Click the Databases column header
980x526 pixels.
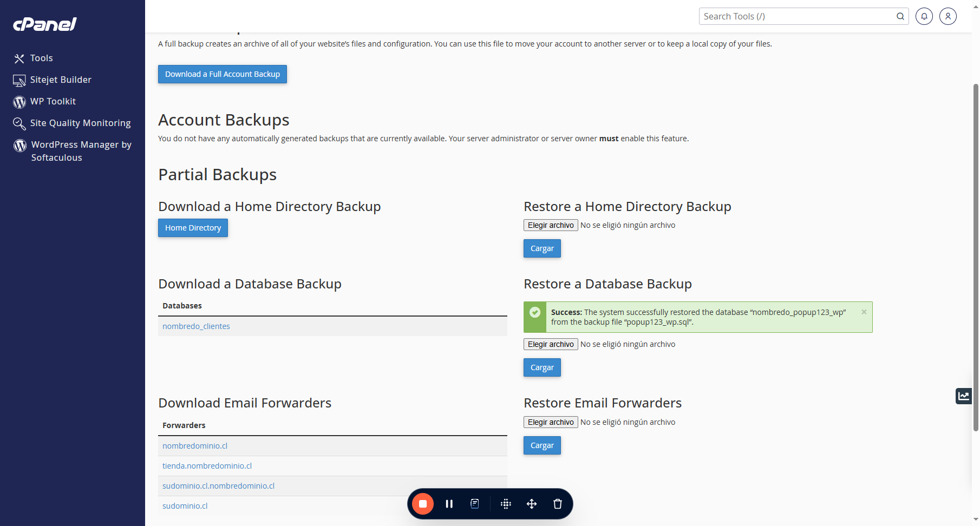[x=182, y=306]
